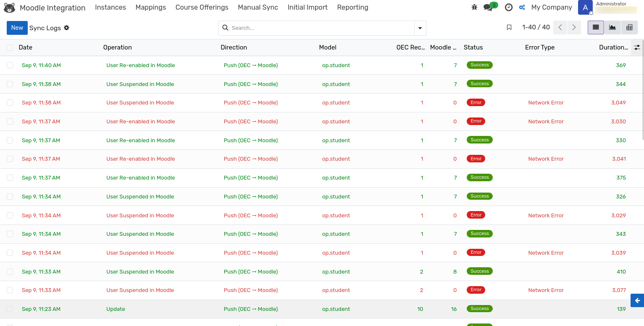Click the Administrator user name

point(611,4)
